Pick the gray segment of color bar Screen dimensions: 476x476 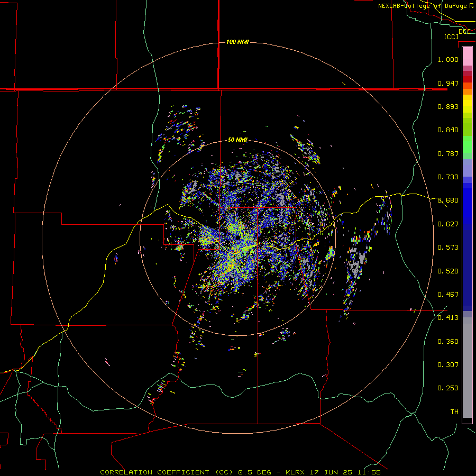[467, 368]
